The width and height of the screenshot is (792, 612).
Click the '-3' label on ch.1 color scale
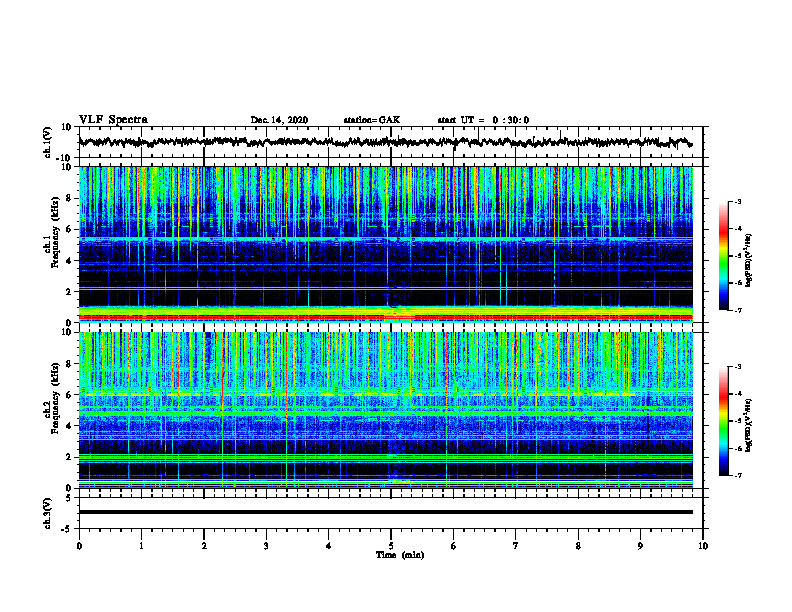[x=737, y=201]
